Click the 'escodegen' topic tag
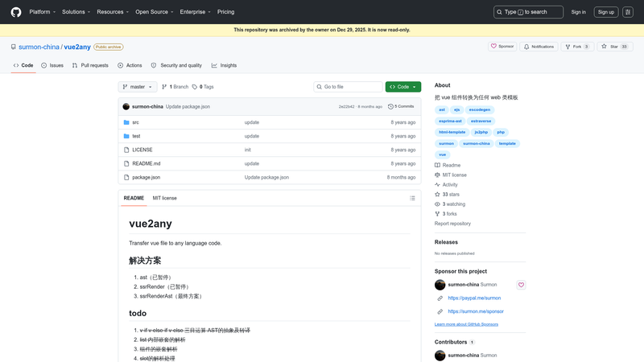Viewport: 644px width, 362px height. [479, 109]
